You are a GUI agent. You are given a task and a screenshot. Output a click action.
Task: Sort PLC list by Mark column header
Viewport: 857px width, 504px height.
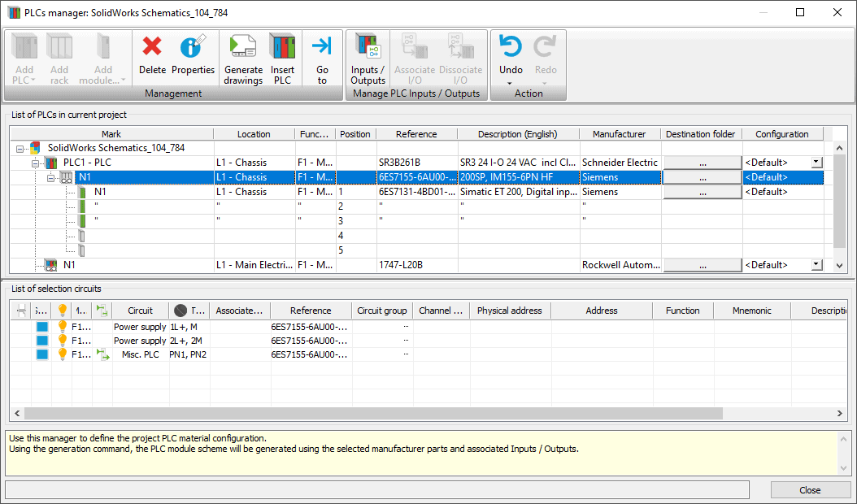[x=111, y=134]
